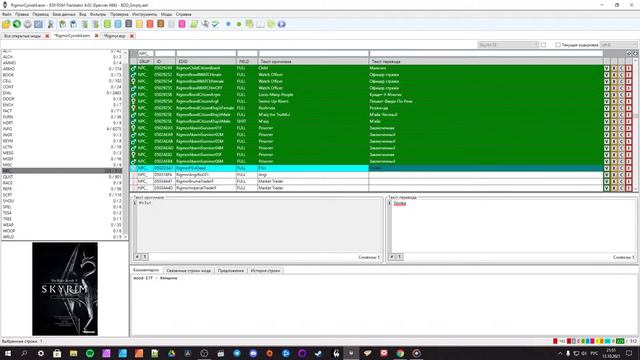Select the QUST record group
This screenshot has height=360, width=640.
tap(62, 177)
